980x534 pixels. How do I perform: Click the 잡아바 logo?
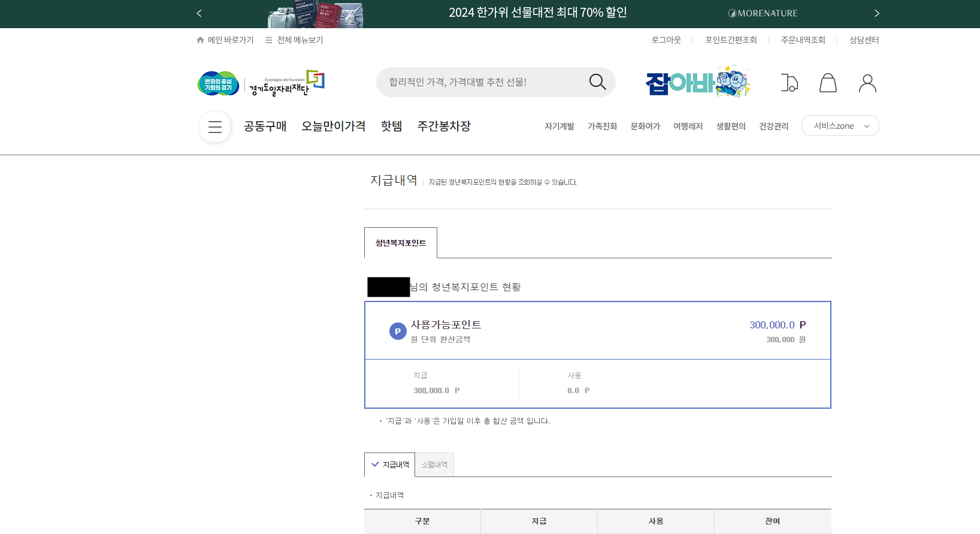click(x=698, y=82)
